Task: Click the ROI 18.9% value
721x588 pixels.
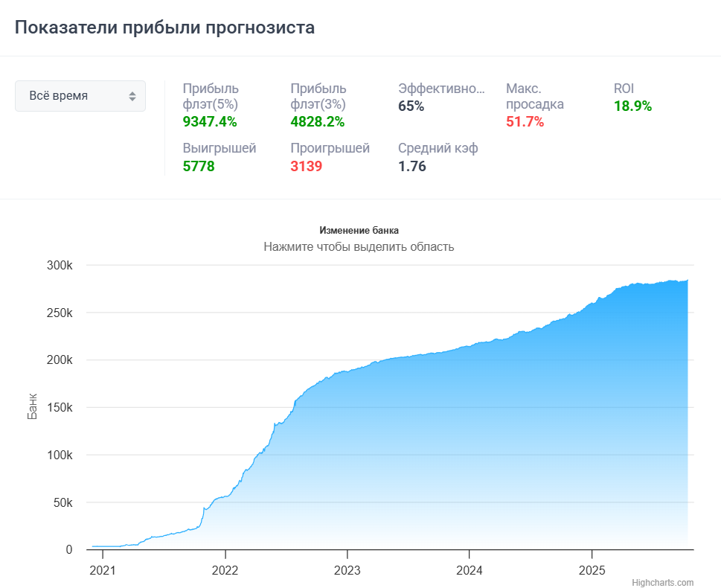Action: [632, 106]
